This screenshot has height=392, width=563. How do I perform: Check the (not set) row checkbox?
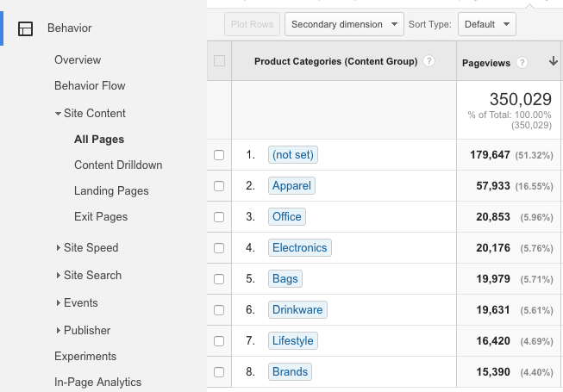click(x=219, y=155)
